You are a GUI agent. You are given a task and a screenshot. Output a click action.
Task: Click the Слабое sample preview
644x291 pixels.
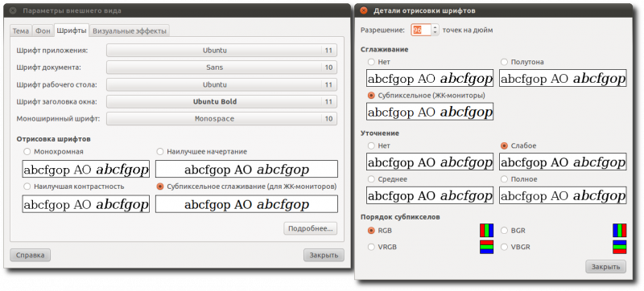click(563, 162)
